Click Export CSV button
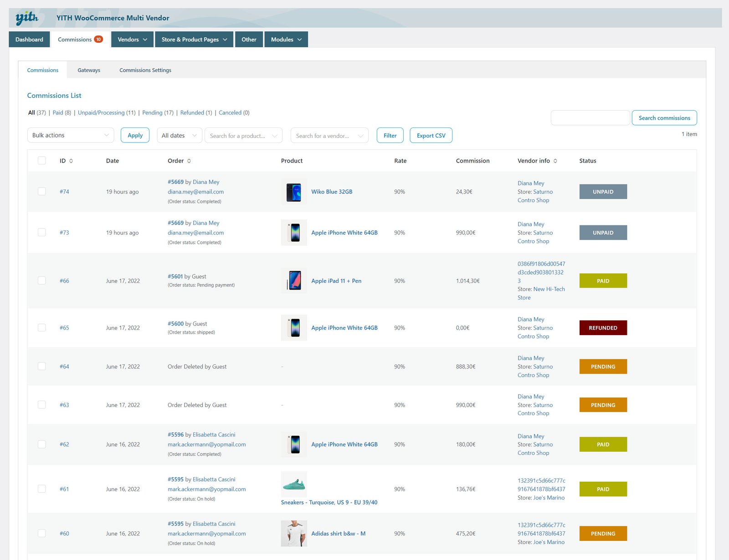This screenshot has height=560, width=729. [431, 135]
